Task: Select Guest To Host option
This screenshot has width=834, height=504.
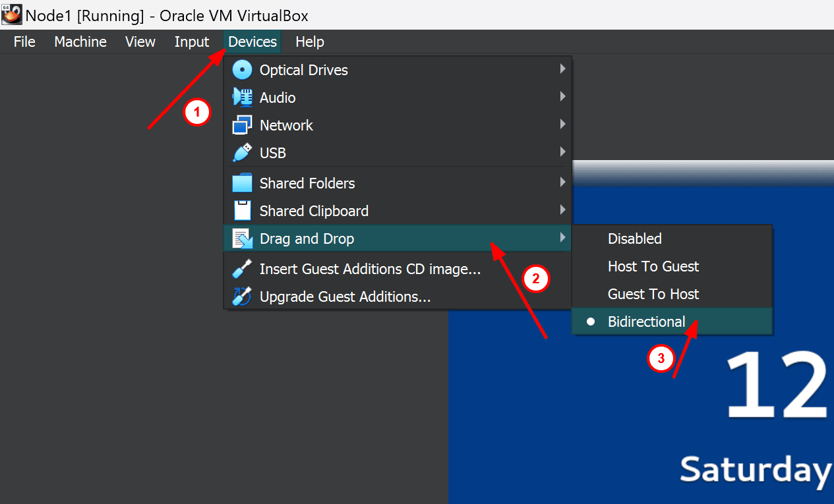Action: coord(653,294)
